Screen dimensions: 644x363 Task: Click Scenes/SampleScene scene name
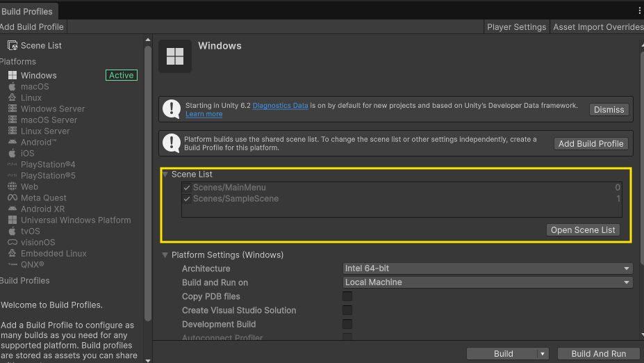[236, 199]
